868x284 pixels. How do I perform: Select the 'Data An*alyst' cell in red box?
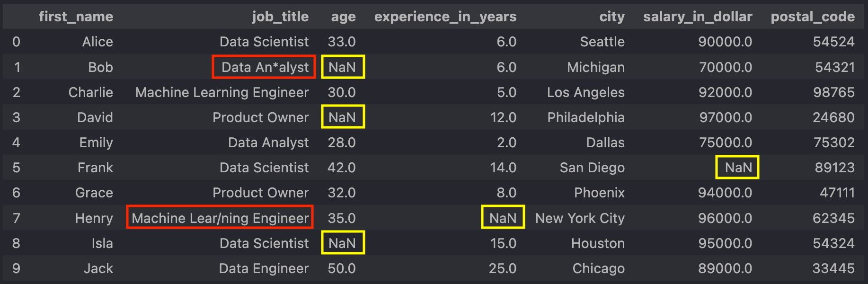click(264, 67)
